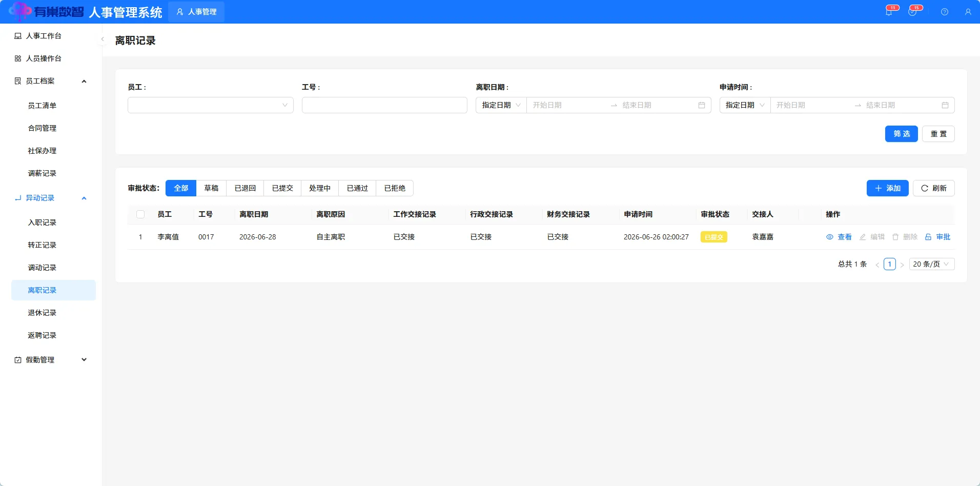The image size is (980, 486).
Task: Focus the 工号 input field
Action: pyautogui.click(x=384, y=105)
